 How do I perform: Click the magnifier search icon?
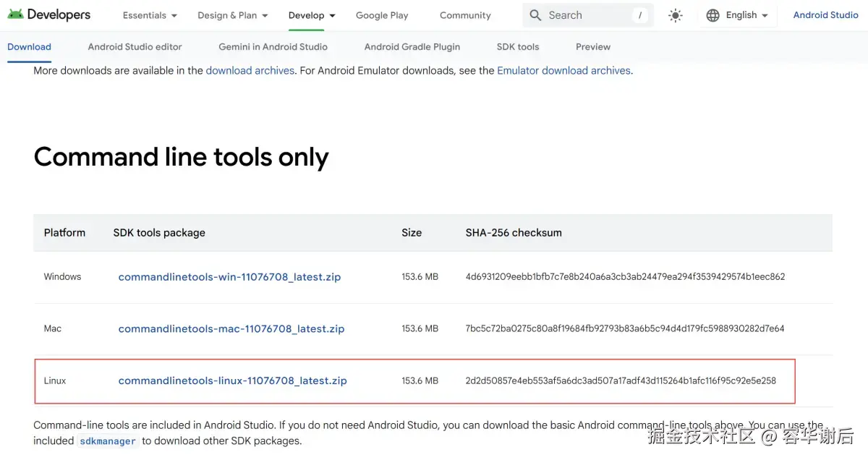pyautogui.click(x=535, y=15)
